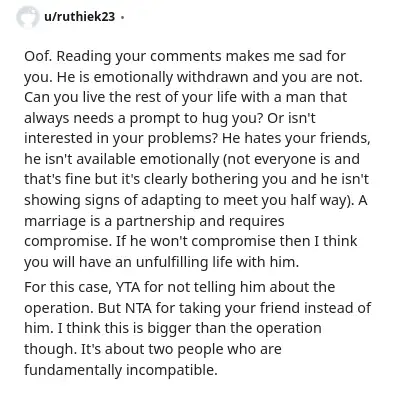Click the phrase "unfulfilling life with him"
Screen dimensions: 400x405
click(216, 262)
